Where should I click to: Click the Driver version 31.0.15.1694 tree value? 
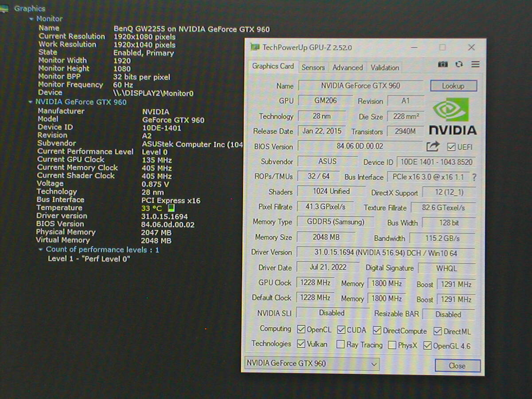(x=164, y=216)
